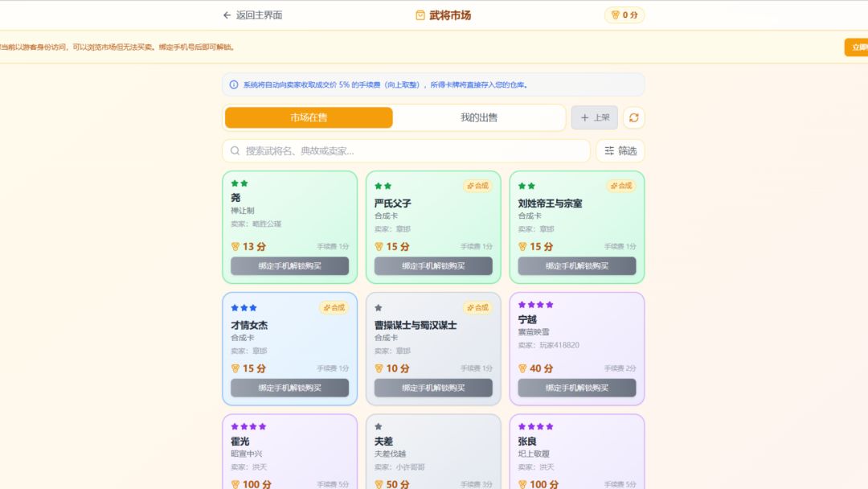The height and width of the screenshot is (489, 868).
Task: Click the three blue stars on 才情女杰
Action: tap(244, 307)
